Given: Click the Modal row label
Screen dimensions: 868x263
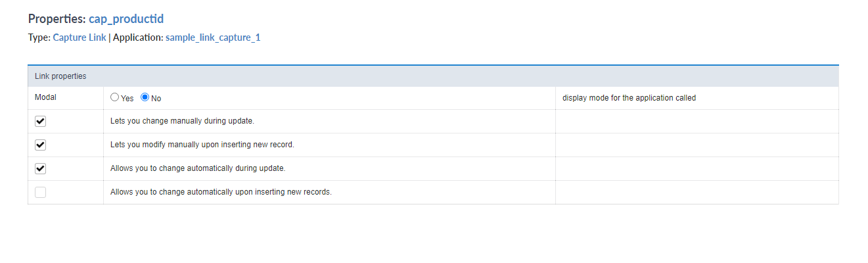Looking at the screenshot, I should tap(45, 97).
